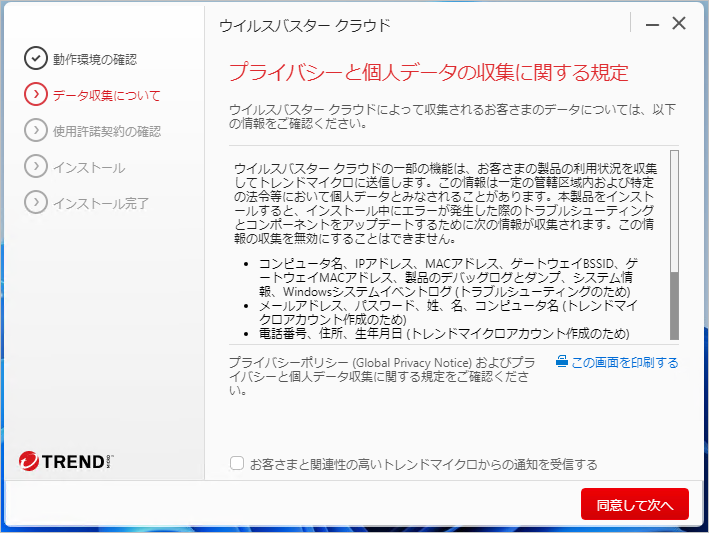Click the プライバシーポリシー (Global Privacy Notice) paragraph
Viewport: 709px width, 533px height.
point(382,376)
